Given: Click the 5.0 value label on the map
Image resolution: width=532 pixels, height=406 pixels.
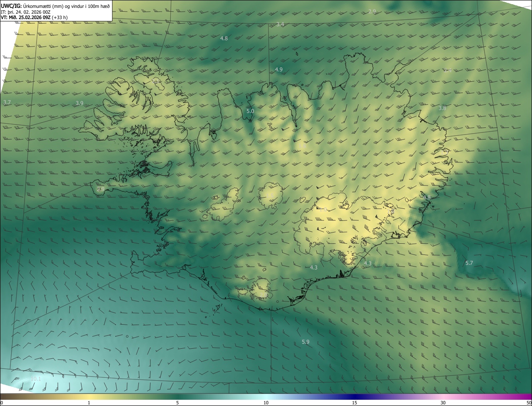Looking at the screenshot, I should coord(250,111).
